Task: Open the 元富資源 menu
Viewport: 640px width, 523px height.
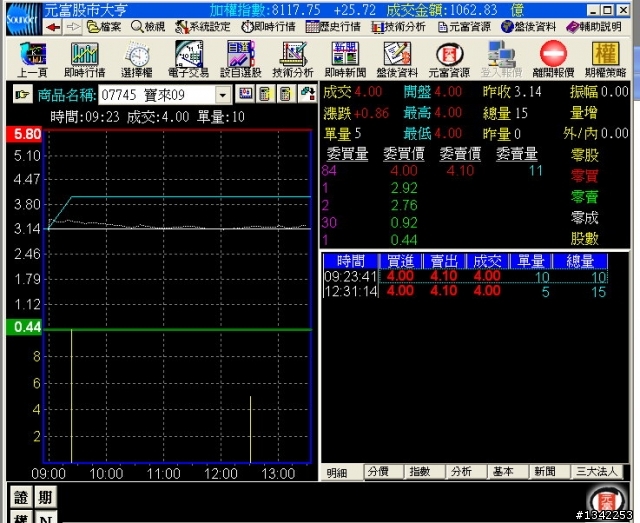Action: pos(464,27)
